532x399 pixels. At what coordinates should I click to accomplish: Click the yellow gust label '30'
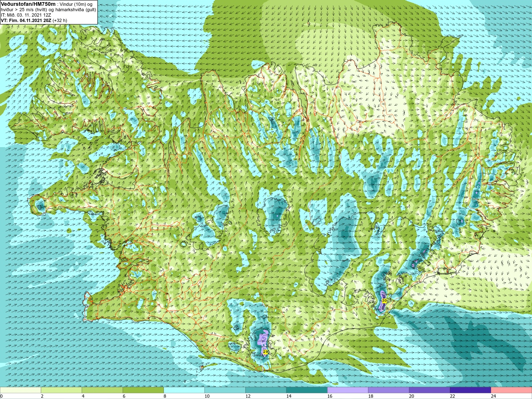pos(384,300)
